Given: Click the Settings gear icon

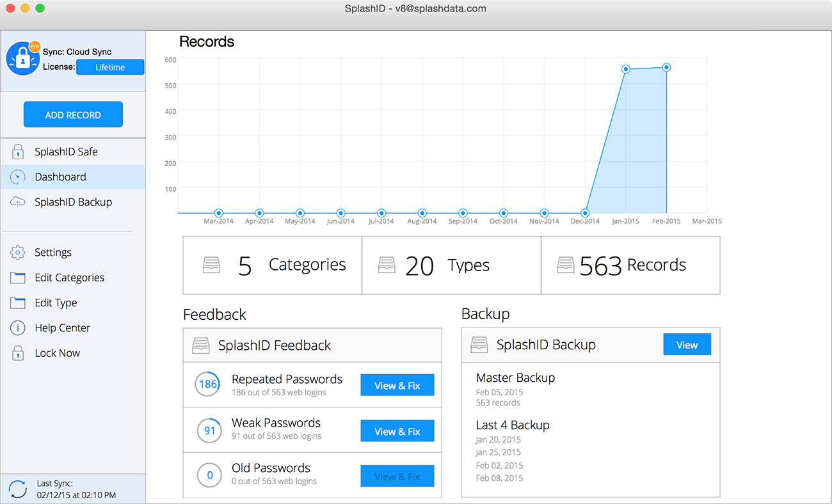Looking at the screenshot, I should tap(18, 253).
